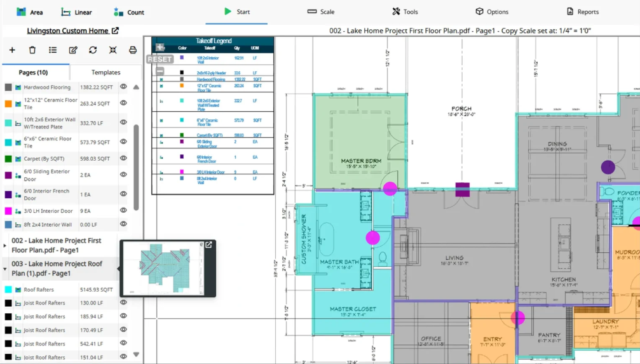Expand 002 - Lake Home First Floor Plan page

pyautogui.click(x=5, y=245)
